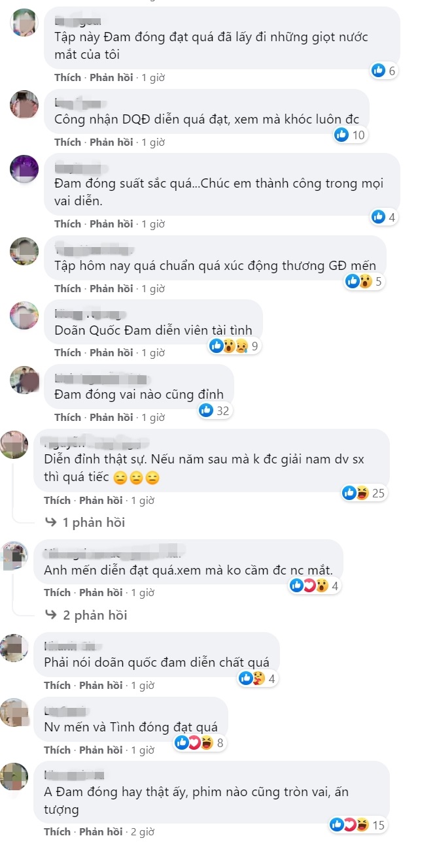Click reply arrow icon beside '2 phản hồi'
The image size is (437, 868).
pyautogui.click(x=50, y=615)
